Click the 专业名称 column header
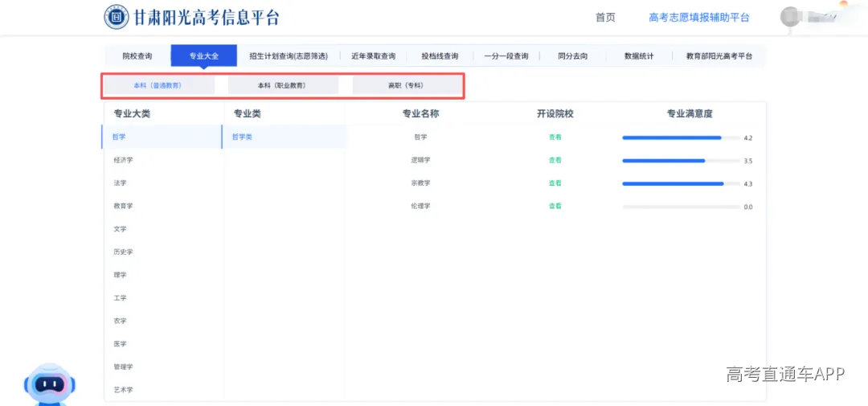868x406 pixels. pos(420,113)
